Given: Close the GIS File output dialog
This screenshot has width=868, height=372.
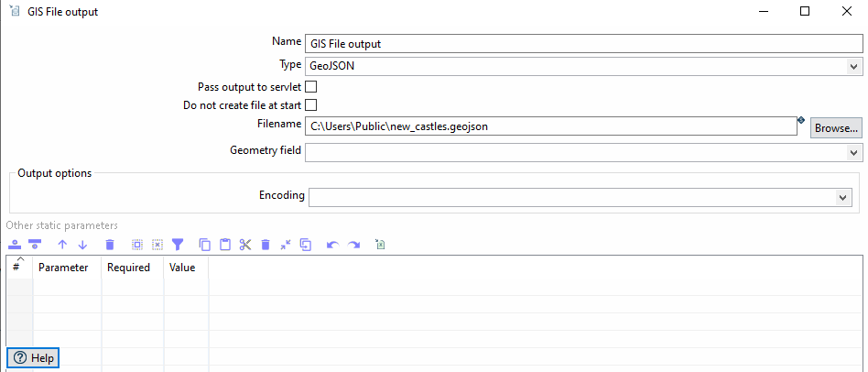Looking at the screenshot, I should pos(846,11).
